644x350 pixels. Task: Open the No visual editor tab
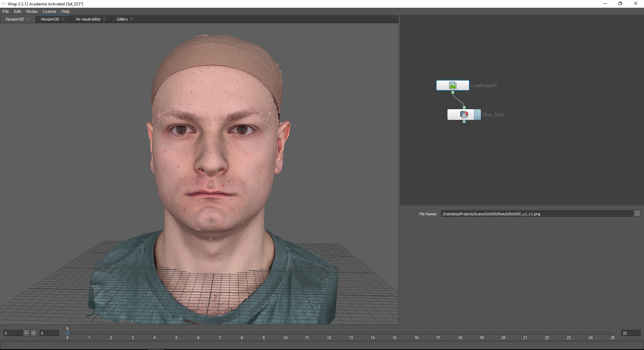[88, 19]
